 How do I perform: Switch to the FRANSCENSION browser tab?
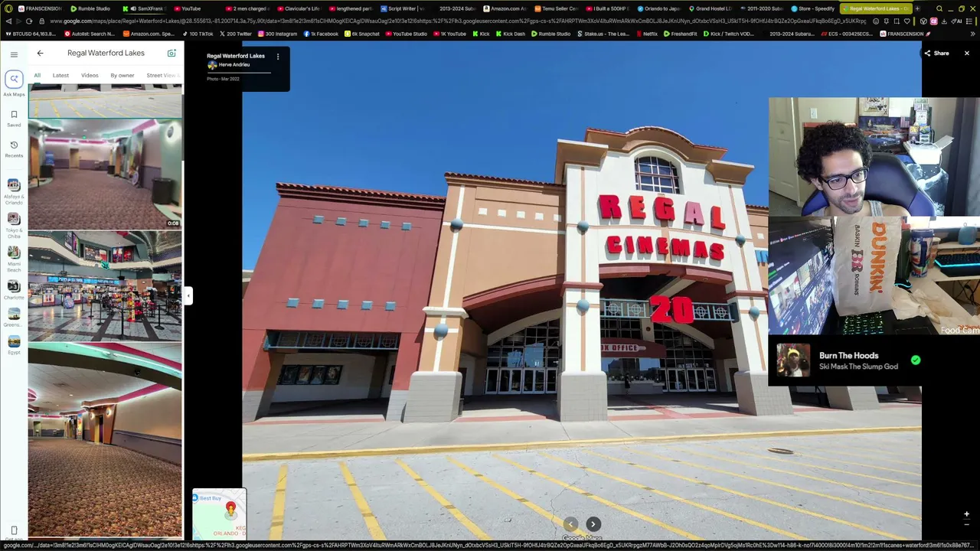coord(38,8)
